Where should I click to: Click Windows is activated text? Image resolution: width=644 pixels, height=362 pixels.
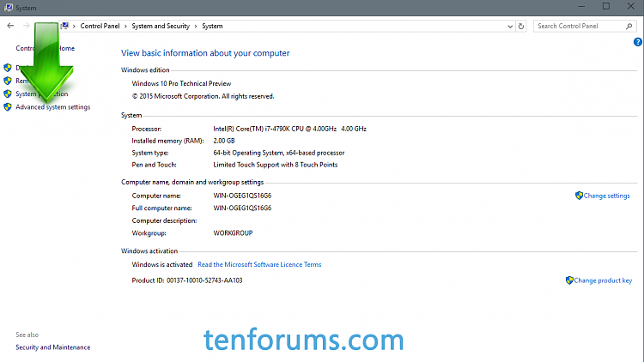click(161, 265)
